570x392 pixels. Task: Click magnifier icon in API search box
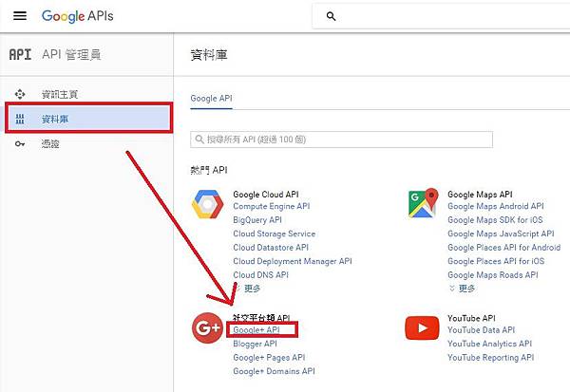pyautogui.click(x=199, y=140)
